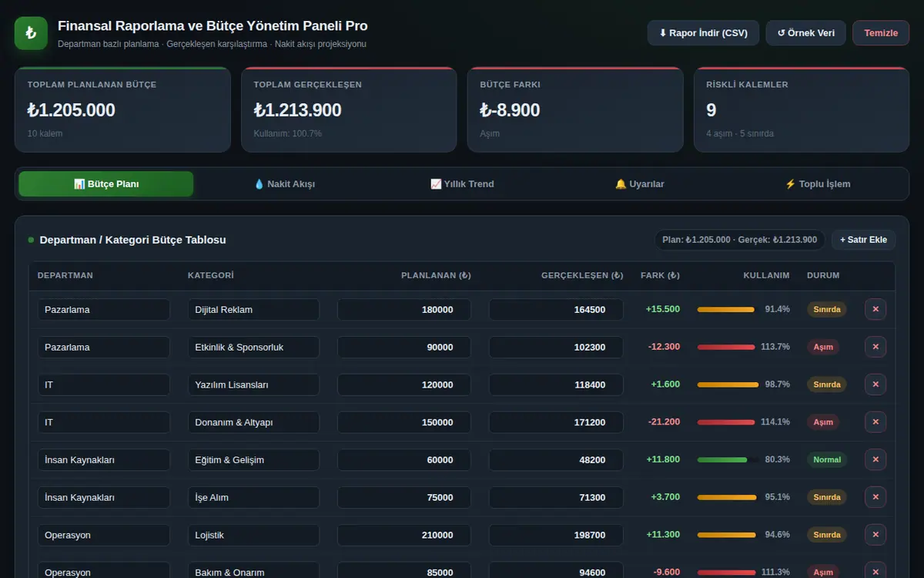Edit the Dijital Reklam category field

253,310
